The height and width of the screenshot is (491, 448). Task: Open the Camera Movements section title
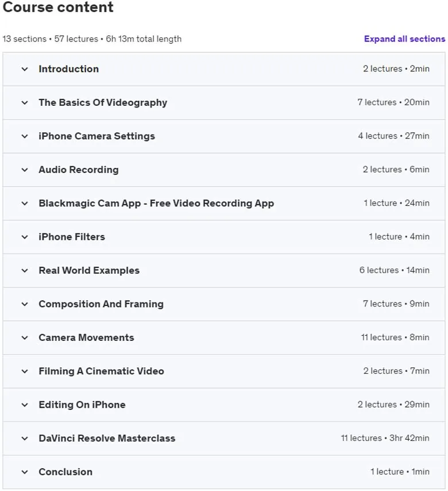pos(86,337)
